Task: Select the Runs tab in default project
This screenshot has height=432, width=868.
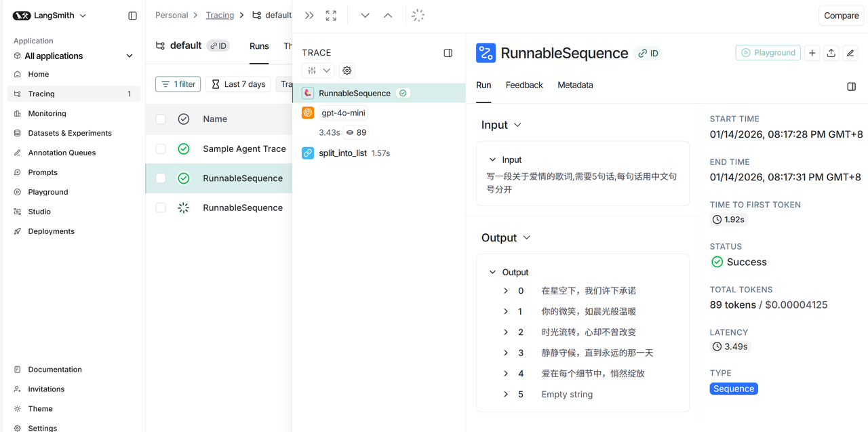Action: point(259,46)
